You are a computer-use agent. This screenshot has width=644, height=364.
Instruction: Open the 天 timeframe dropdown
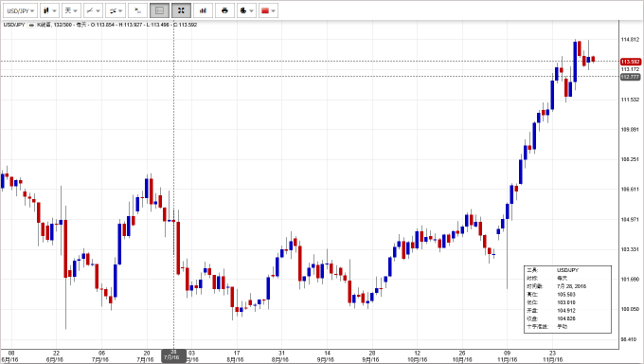(x=71, y=10)
